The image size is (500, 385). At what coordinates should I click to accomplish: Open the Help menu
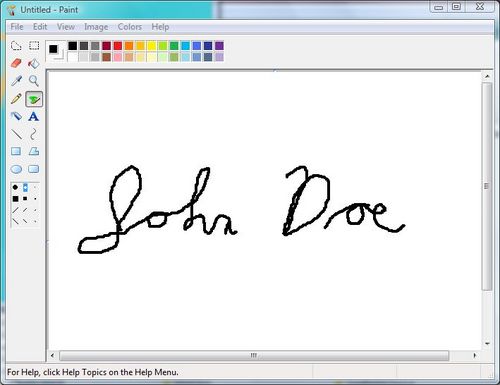click(160, 27)
